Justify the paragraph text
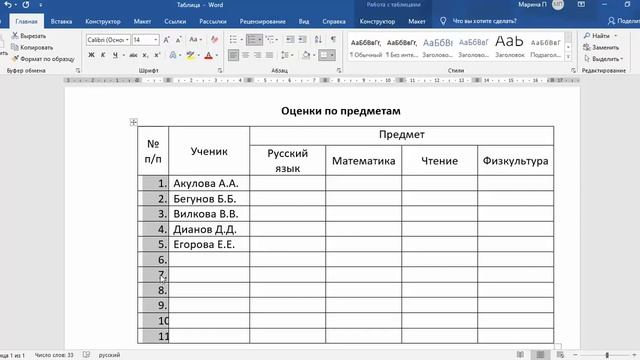This screenshot has height=360, width=640. tap(269, 55)
